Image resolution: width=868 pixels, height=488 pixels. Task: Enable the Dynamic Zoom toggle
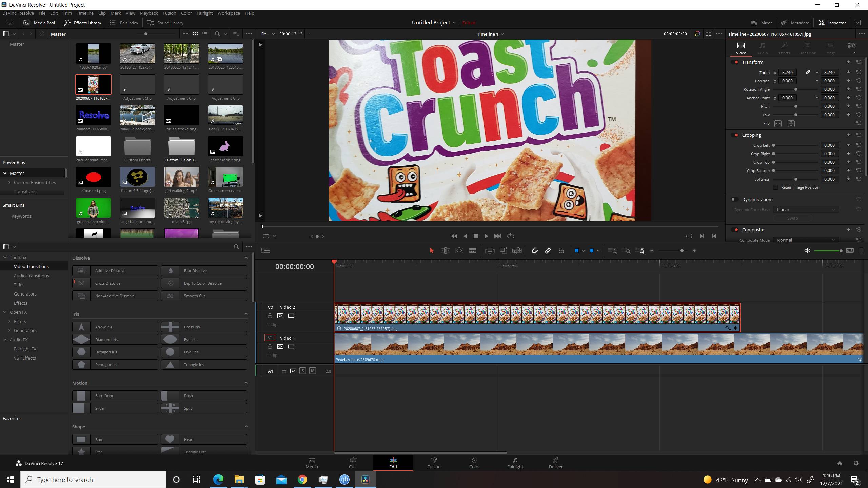pyautogui.click(x=734, y=199)
